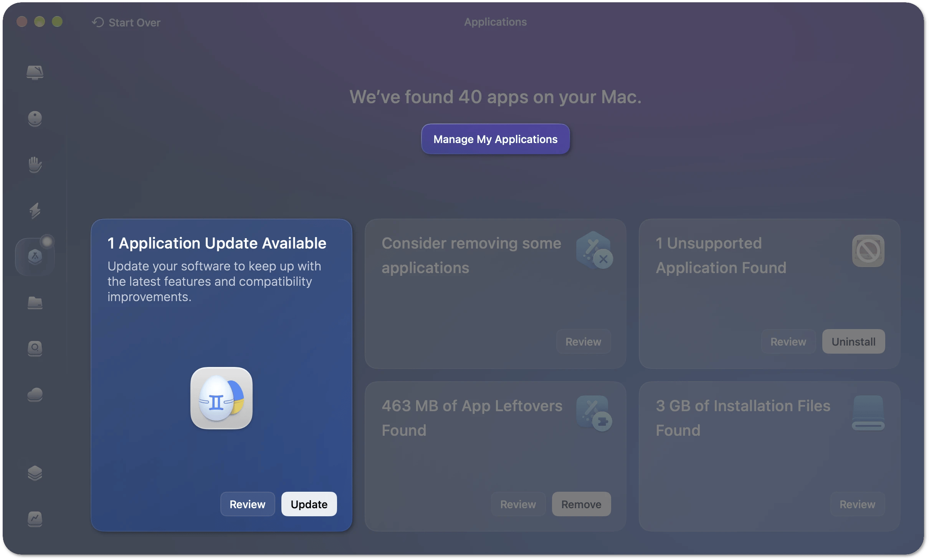Image resolution: width=929 pixels, height=560 pixels.
Task: Click '463 MB of App Leftovers Found' title
Action: point(472,418)
